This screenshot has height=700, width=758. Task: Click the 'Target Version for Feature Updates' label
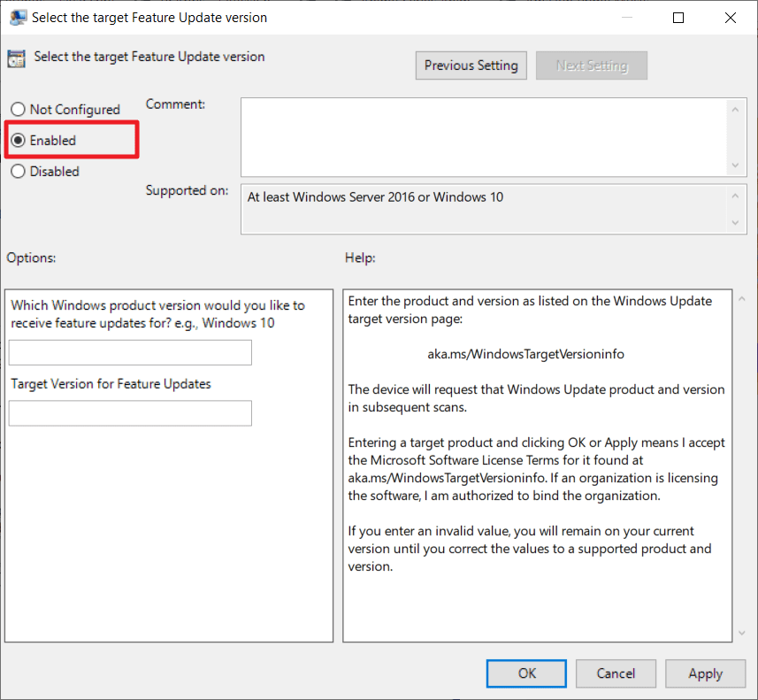point(111,383)
